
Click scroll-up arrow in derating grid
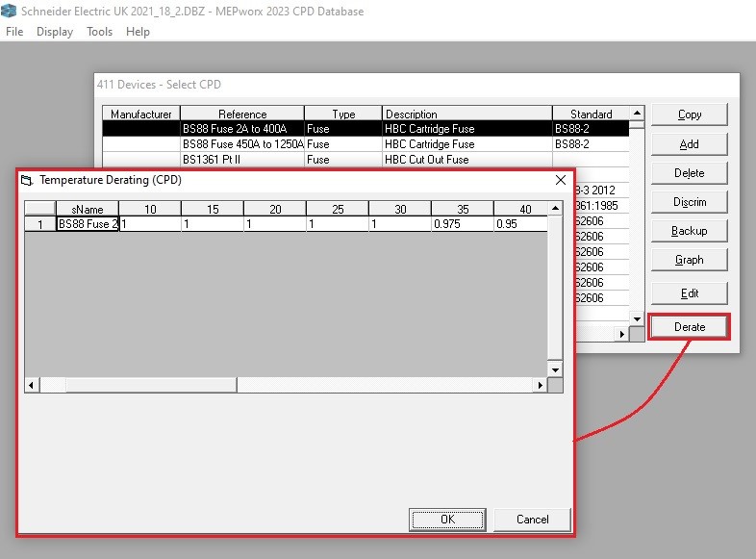coord(555,209)
